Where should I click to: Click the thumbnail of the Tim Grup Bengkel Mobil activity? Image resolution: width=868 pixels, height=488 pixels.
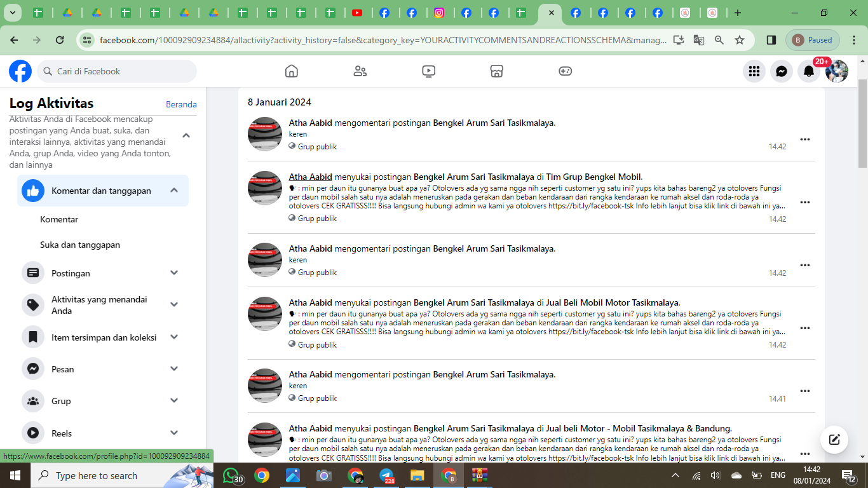(x=265, y=188)
